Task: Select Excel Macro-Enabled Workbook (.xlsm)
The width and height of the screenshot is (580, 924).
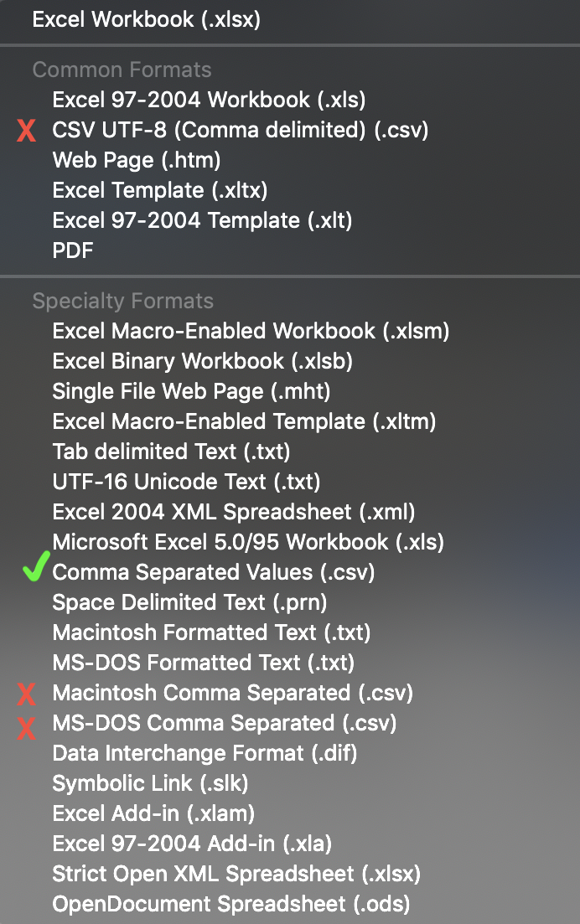Action: click(x=251, y=331)
